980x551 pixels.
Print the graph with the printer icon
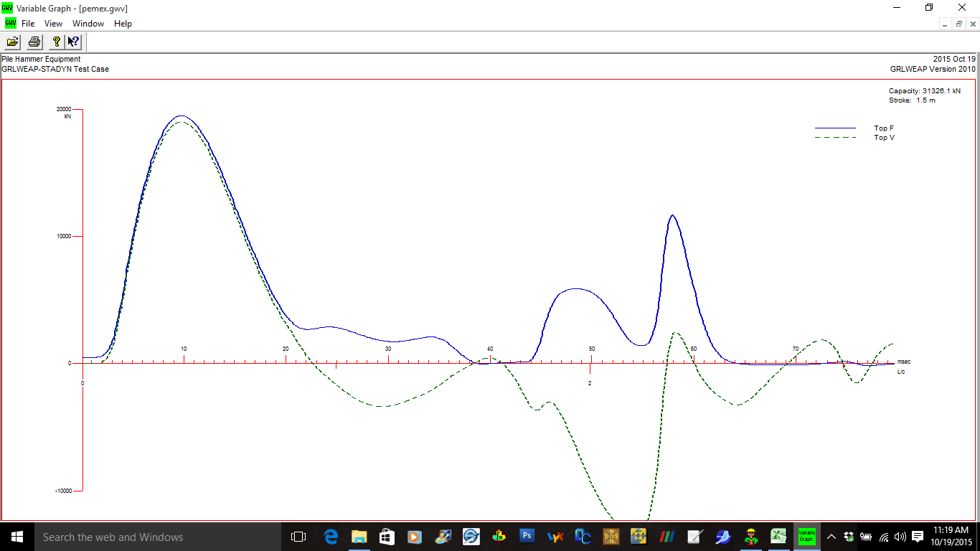(x=33, y=42)
